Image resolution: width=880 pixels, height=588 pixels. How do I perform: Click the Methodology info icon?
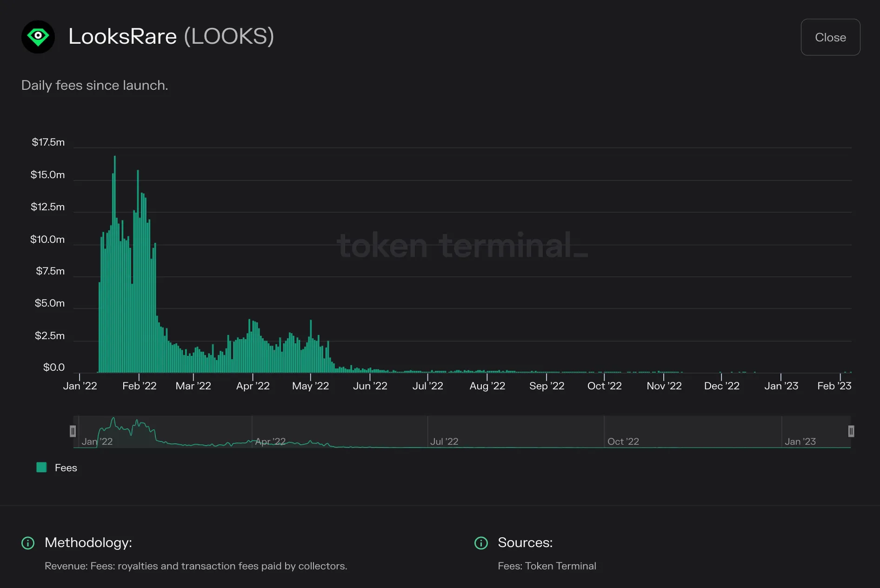coord(28,543)
